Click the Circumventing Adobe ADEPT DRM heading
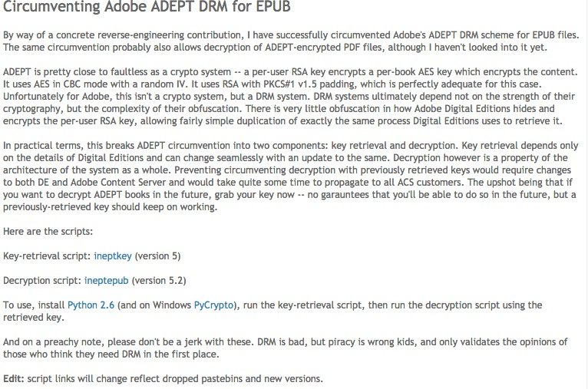This screenshot has width=588, height=389. 147,7
